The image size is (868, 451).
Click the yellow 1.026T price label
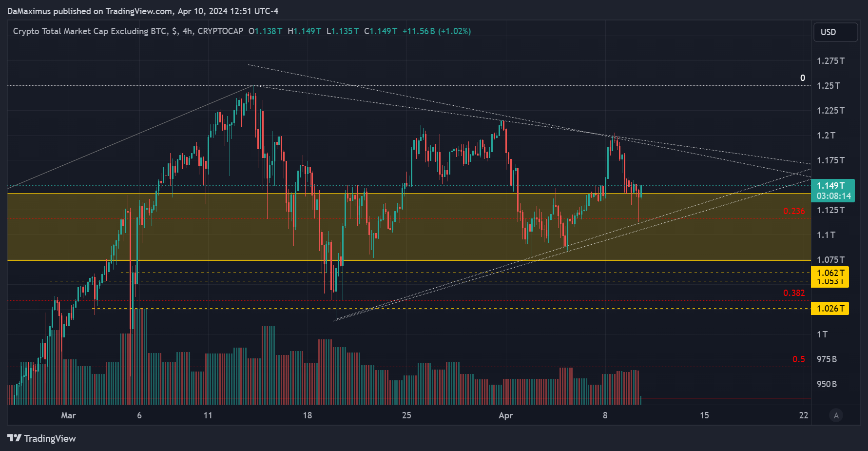tap(830, 309)
